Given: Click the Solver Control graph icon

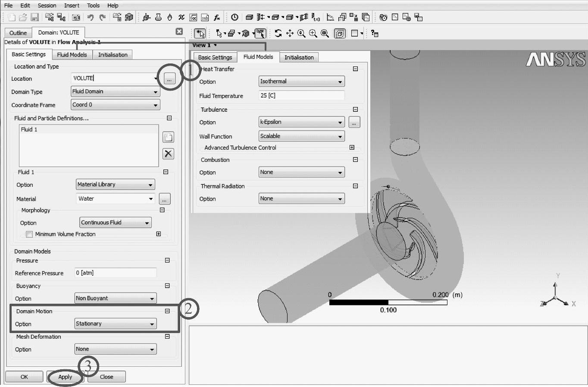Looking at the screenshot, I should point(330,17).
